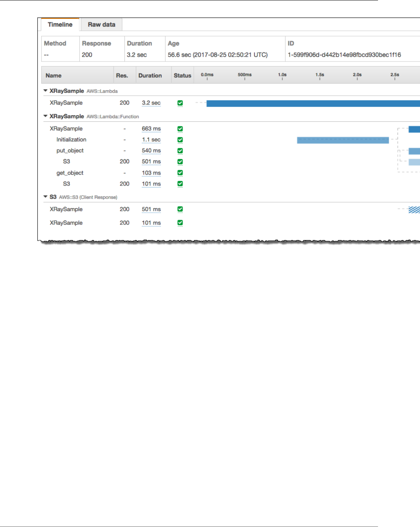Click status check for get_object row
The image size is (420, 527).
[180, 173]
